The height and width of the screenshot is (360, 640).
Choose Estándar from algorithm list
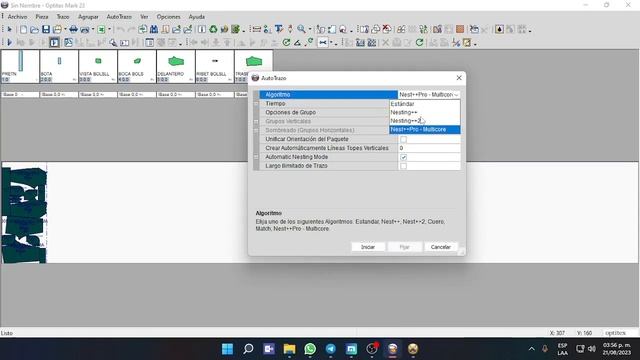[x=424, y=104]
